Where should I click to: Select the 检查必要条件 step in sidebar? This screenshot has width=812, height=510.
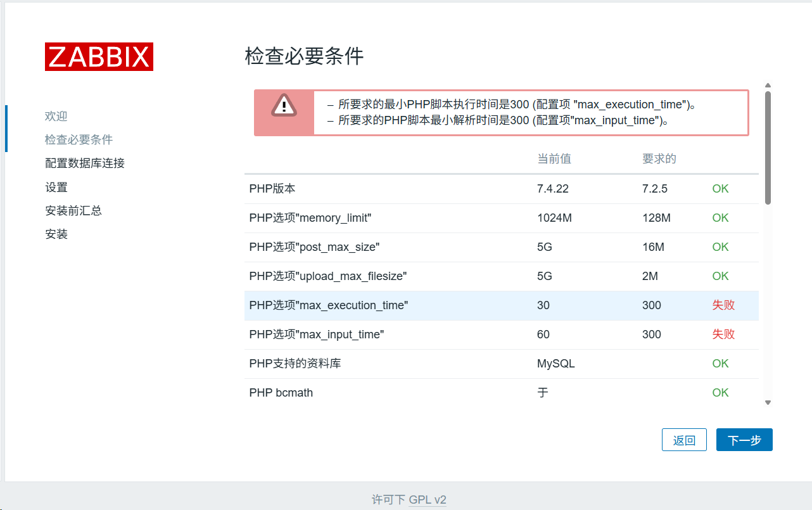coord(79,140)
